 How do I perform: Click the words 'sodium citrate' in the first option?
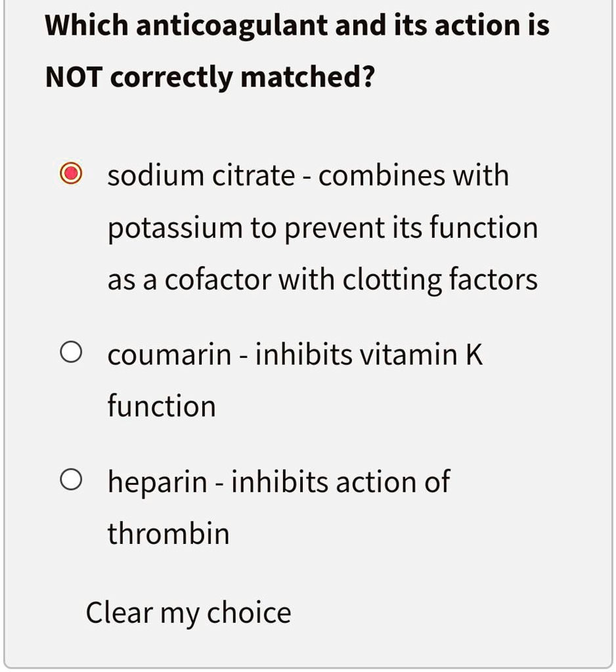point(202,176)
